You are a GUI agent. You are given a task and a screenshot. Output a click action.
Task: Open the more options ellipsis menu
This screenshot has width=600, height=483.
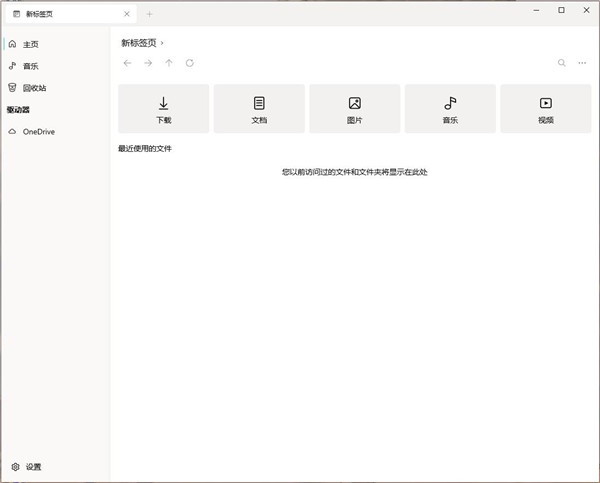coord(582,63)
